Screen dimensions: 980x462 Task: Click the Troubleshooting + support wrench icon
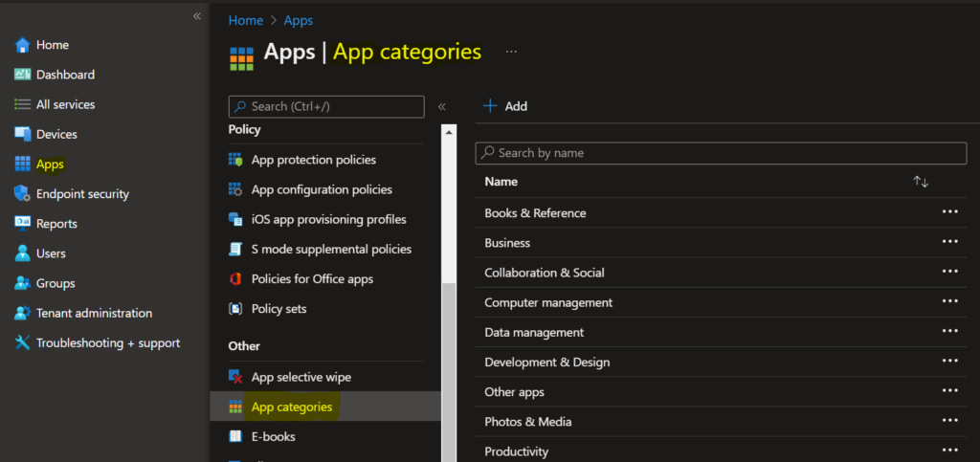coord(23,342)
